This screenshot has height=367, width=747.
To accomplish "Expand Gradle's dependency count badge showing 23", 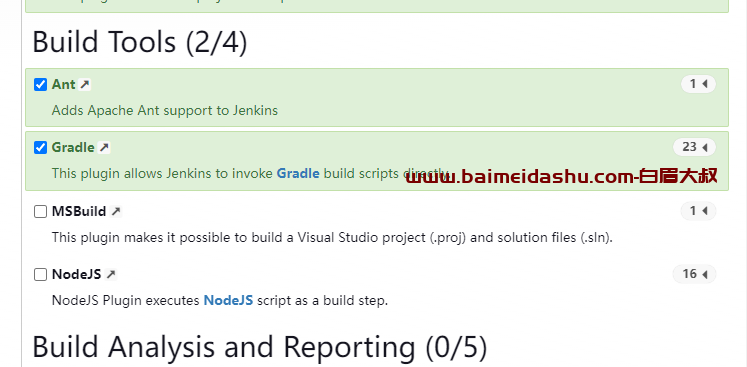I will [x=694, y=147].
